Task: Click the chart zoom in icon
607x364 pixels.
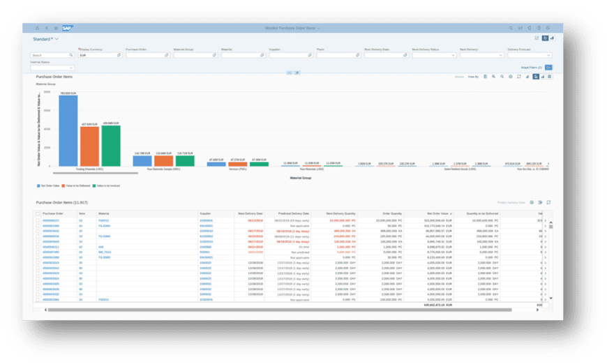Action: 493,76
